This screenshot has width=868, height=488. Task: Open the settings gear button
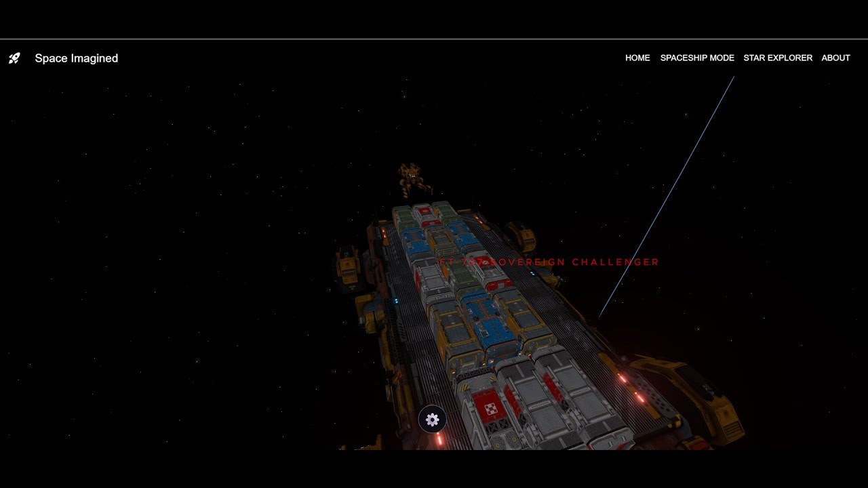[433, 420]
